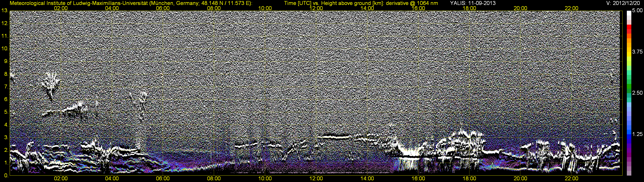
Task: Click the 6 km height axis label
Action: [6, 100]
